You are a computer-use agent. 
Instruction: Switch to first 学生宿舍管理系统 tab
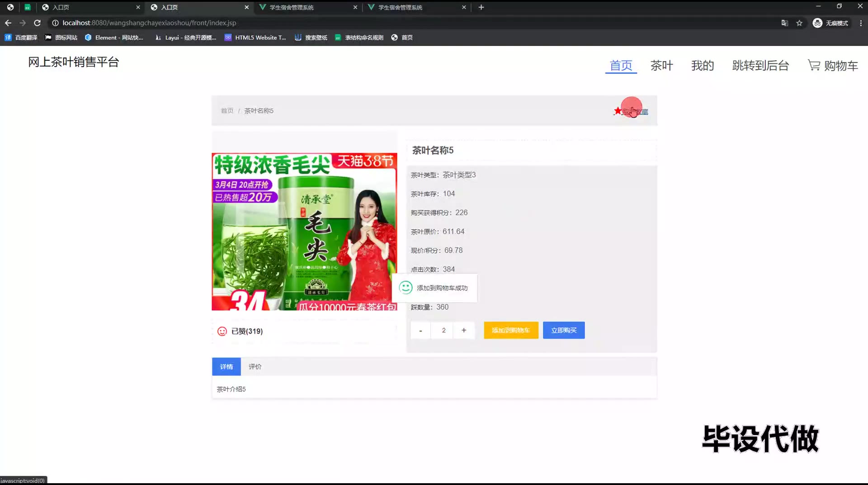click(x=307, y=7)
